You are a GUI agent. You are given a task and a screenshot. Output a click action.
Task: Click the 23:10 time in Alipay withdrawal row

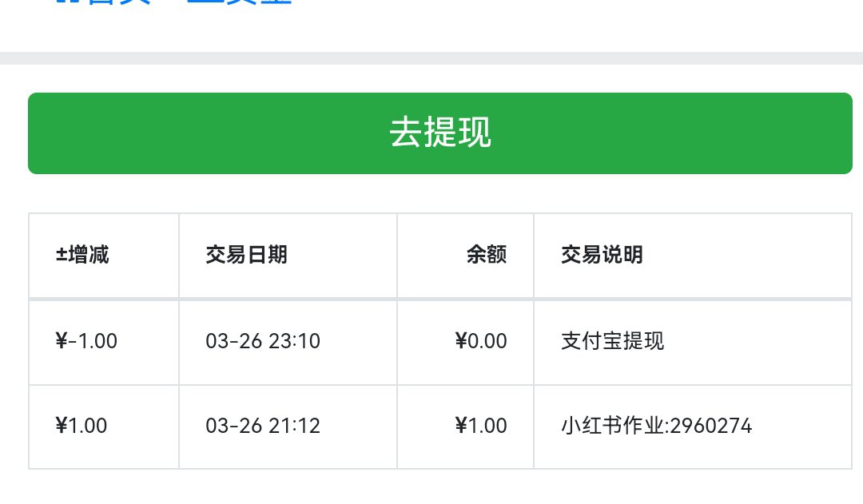[x=294, y=341]
